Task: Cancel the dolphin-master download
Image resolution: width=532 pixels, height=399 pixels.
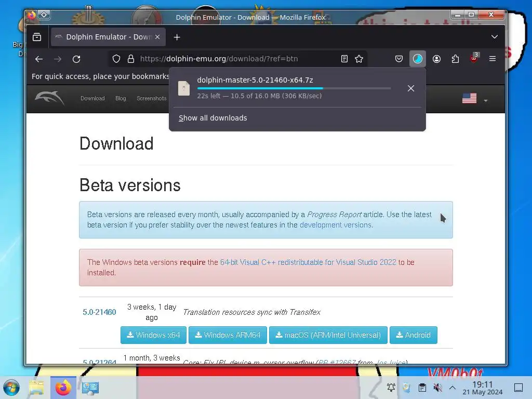Action: click(x=410, y=88)
